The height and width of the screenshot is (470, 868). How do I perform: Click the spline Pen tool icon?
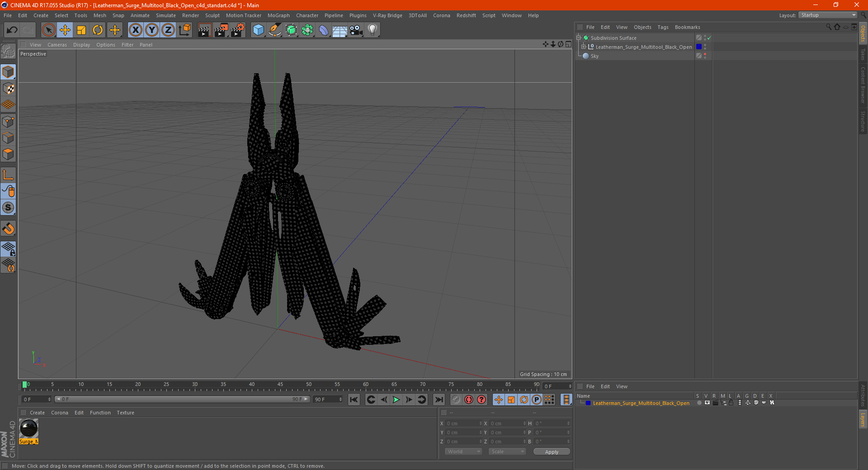(274, 30)
